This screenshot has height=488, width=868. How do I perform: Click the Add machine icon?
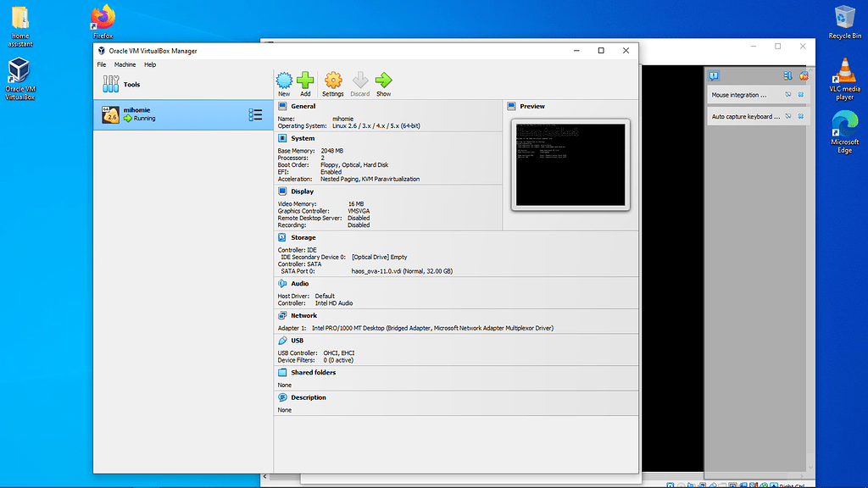pyautogui.click(x=305, y=80)
